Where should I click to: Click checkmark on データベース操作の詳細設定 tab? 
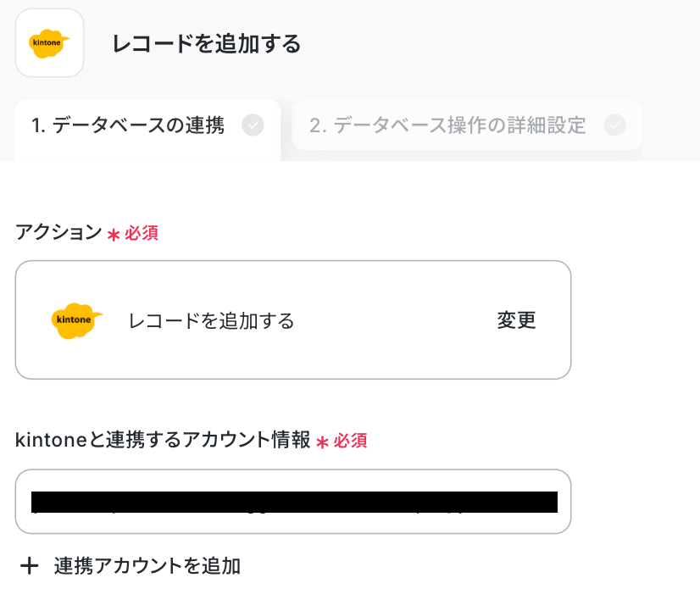(x=614, y=125)
